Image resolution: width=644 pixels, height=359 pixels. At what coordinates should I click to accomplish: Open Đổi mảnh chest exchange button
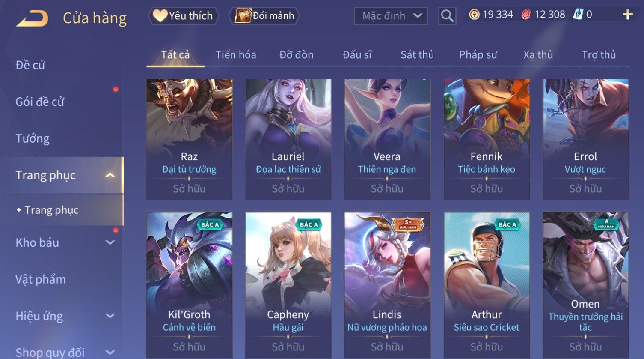265,16
